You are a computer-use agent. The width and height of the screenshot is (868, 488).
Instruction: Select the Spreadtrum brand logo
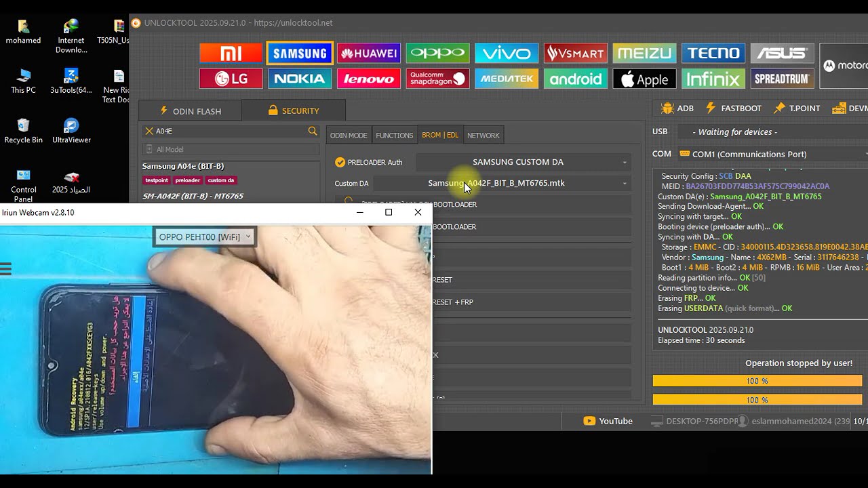[782, 79]
